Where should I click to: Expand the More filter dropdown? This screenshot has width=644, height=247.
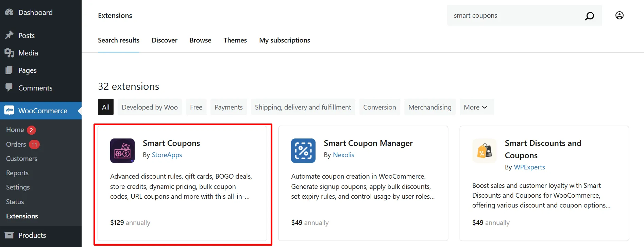(476, 107)
